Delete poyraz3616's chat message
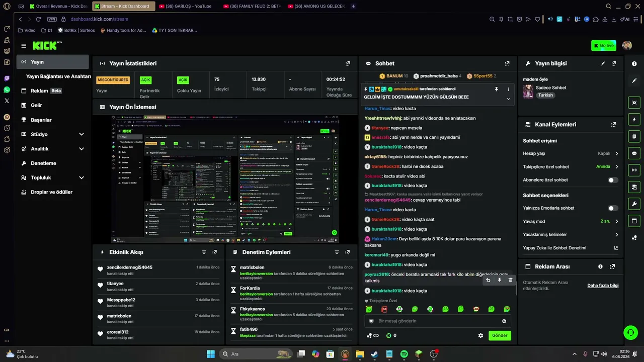 pyautogui.click(x=510, y=280)
